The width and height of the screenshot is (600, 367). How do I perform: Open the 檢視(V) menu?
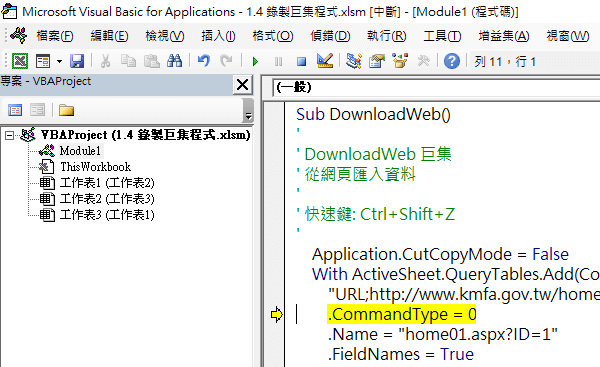click(x=165, y=36)
